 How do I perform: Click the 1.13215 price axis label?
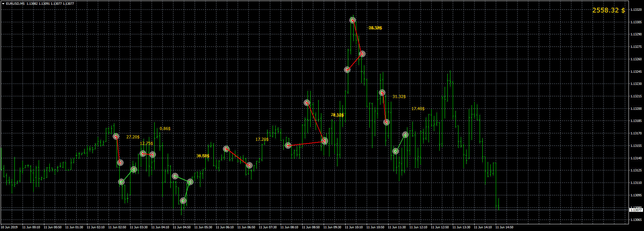(x=636, y=96)
